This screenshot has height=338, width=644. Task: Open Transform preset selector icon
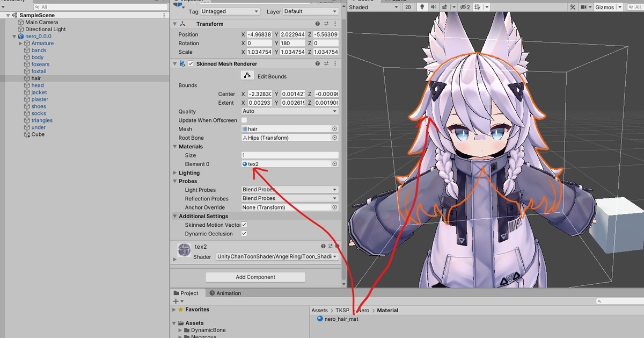327,24
